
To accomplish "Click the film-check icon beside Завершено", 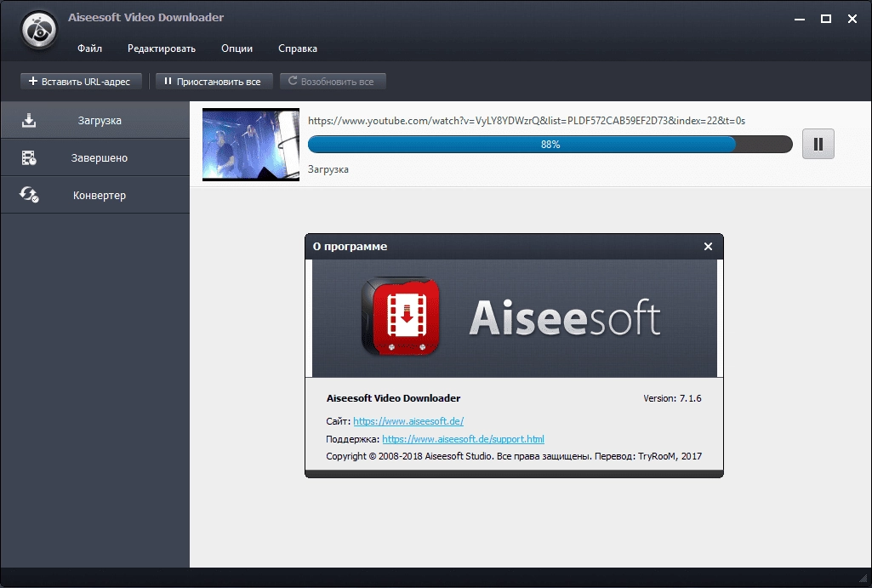I will click(29, 158).
